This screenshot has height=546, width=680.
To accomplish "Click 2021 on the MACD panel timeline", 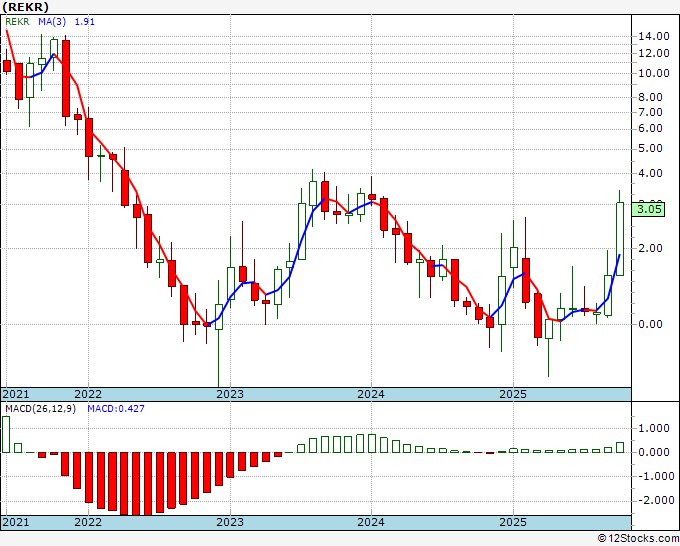I will [16, 522].
